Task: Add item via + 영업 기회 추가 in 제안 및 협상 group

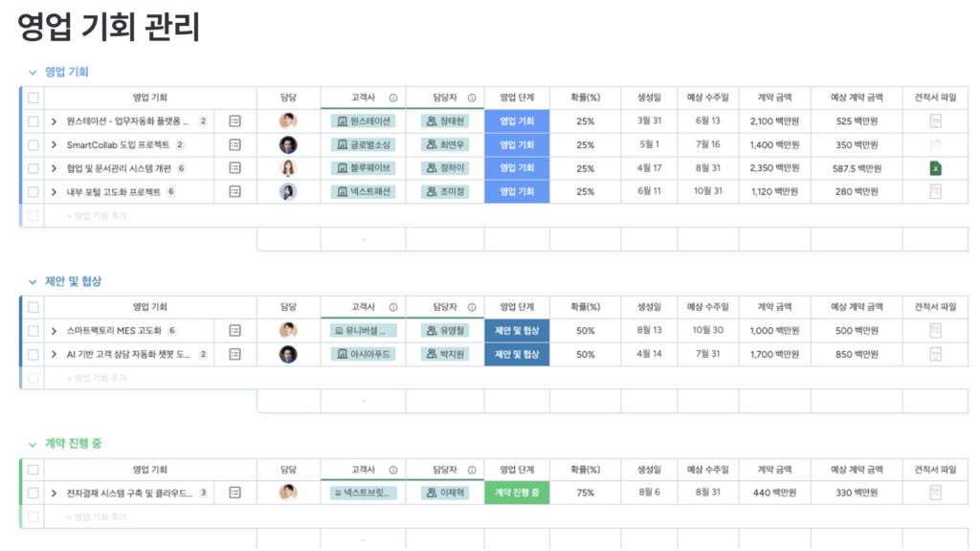Action: 97,378
